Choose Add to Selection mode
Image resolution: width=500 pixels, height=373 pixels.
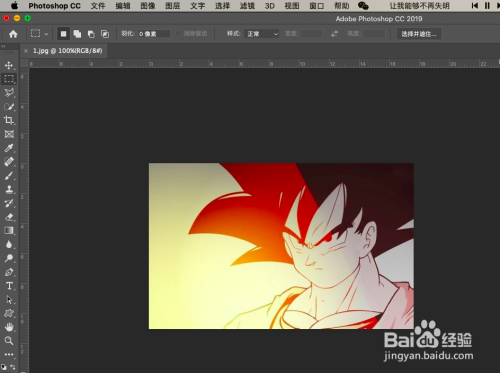77,34
